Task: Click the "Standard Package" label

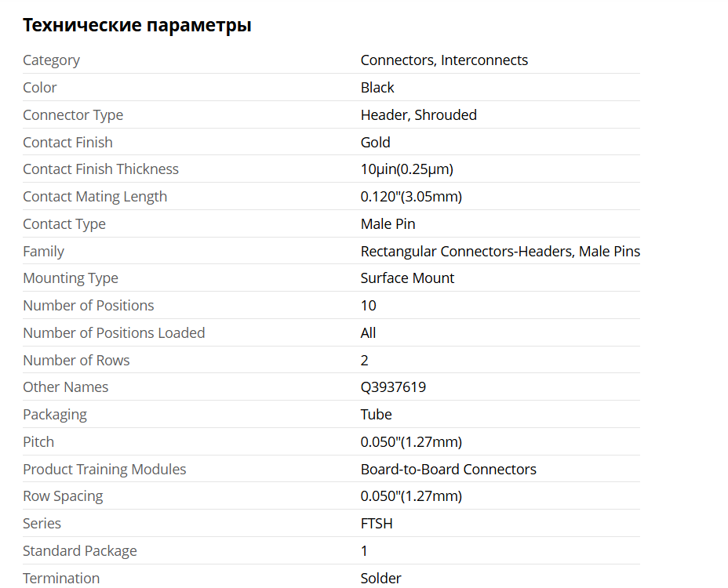Action: tap(80, 551)
